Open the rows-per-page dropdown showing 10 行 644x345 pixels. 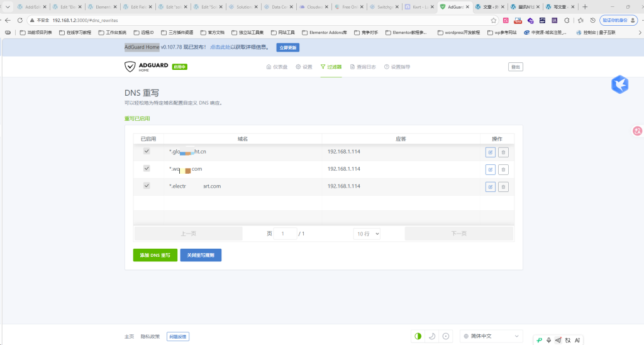pos(367,234)
